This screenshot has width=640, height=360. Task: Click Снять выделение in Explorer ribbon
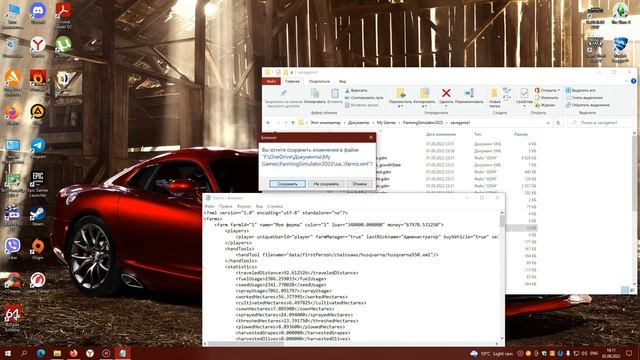(584, 98)
